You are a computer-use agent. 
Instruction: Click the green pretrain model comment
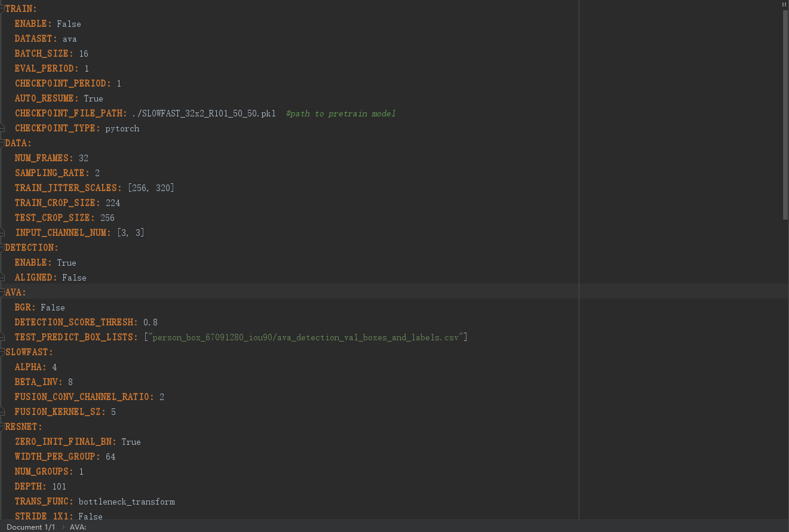tap(340, 113)
